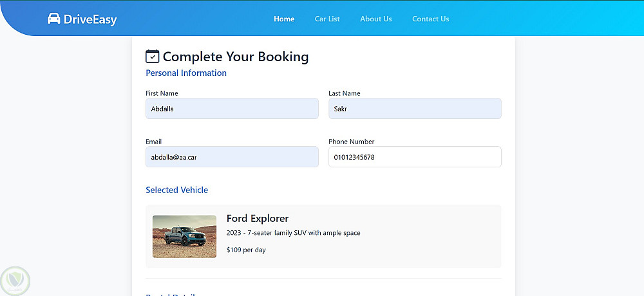This screenshot has height=296, width=644.
Task: Click the DriveEasy brand name link
Action: [90, 20]
